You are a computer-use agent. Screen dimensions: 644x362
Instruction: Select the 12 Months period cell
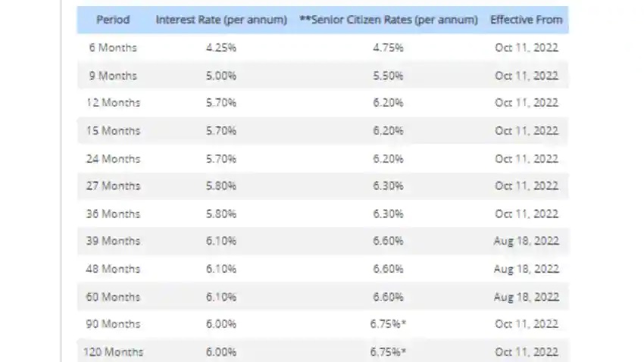pos(113,102)
